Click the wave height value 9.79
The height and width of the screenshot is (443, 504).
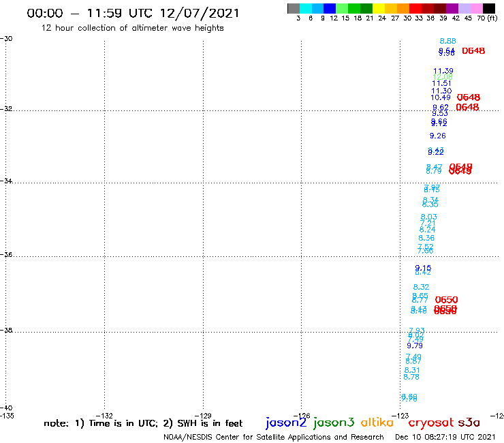(x=415, y=346)
